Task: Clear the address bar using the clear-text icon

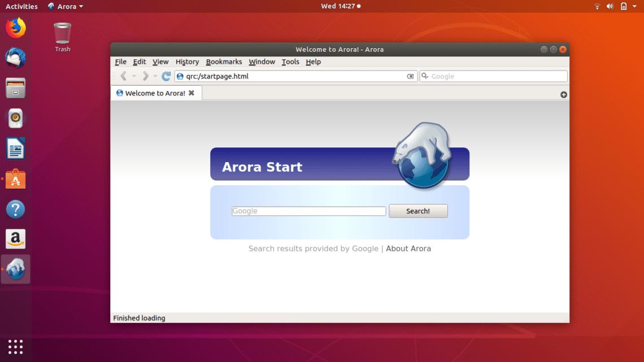Action: pos(411,76)
